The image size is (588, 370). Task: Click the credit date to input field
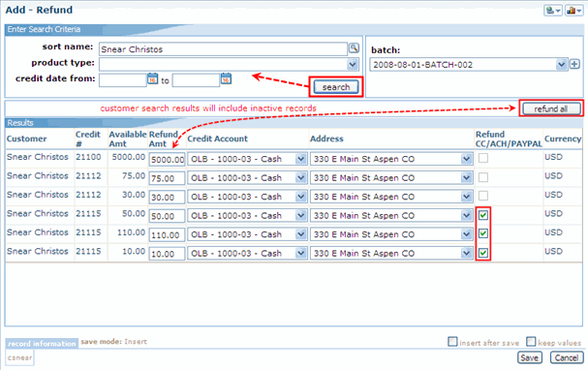[x=196, y=79]
